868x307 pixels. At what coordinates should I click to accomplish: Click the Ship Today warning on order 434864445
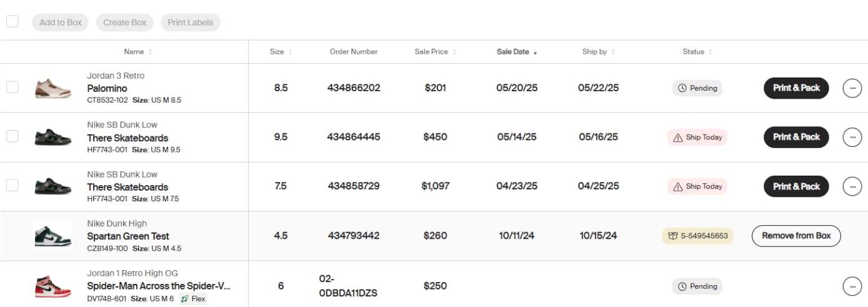click(x=697, y=138)
